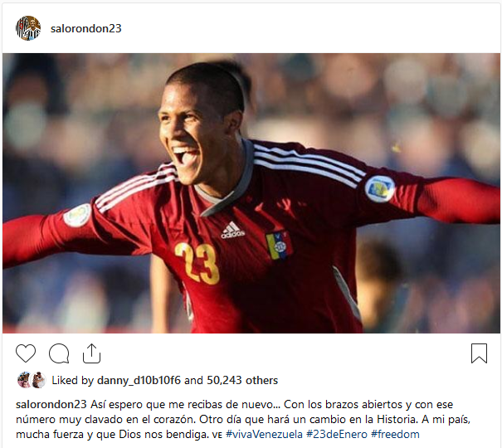View the 50,243 others who liked

[x=242, y=380]
